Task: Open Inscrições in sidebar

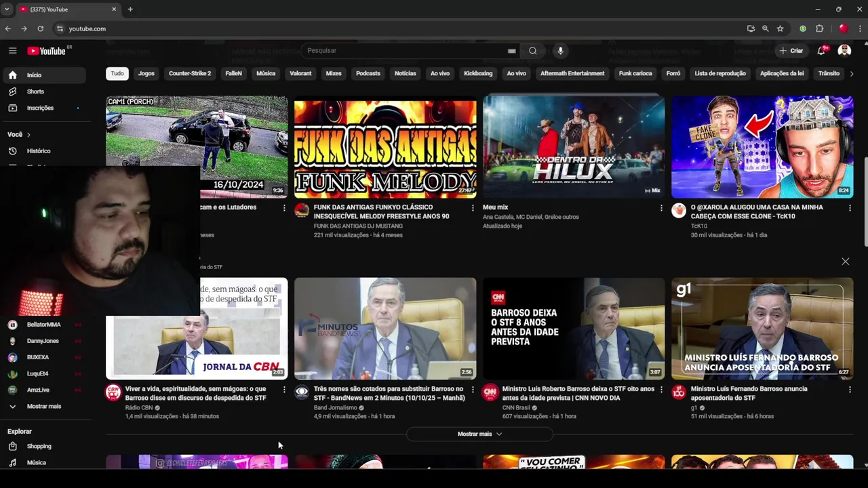Action: tap(44, 108)
